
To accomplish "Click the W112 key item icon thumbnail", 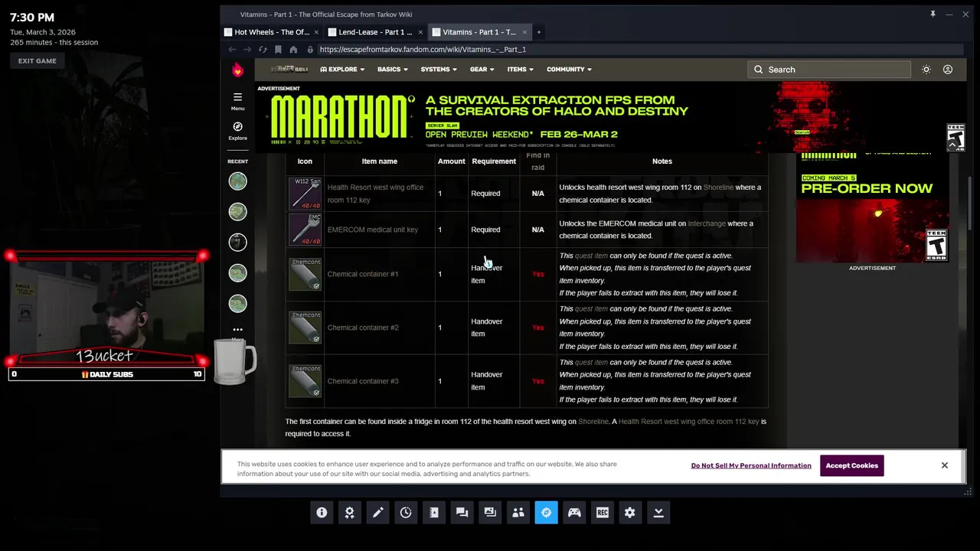I will pyautogui.click(x=305, y=194).
